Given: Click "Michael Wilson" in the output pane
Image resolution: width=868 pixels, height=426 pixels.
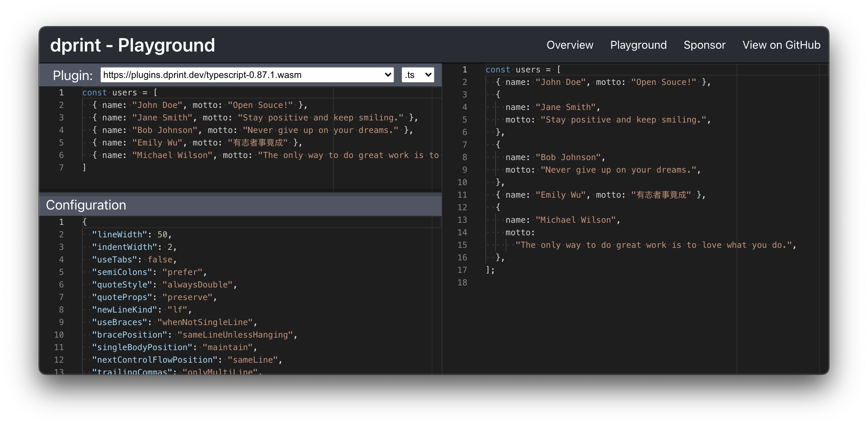Looking at the screenshot, I should [x=576, y=220].
